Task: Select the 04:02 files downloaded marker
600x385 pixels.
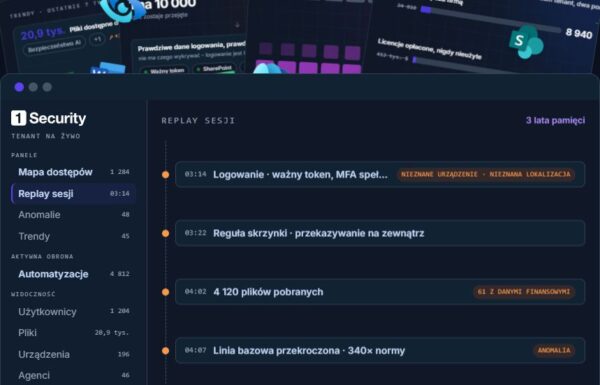Action: click(166, 292)
